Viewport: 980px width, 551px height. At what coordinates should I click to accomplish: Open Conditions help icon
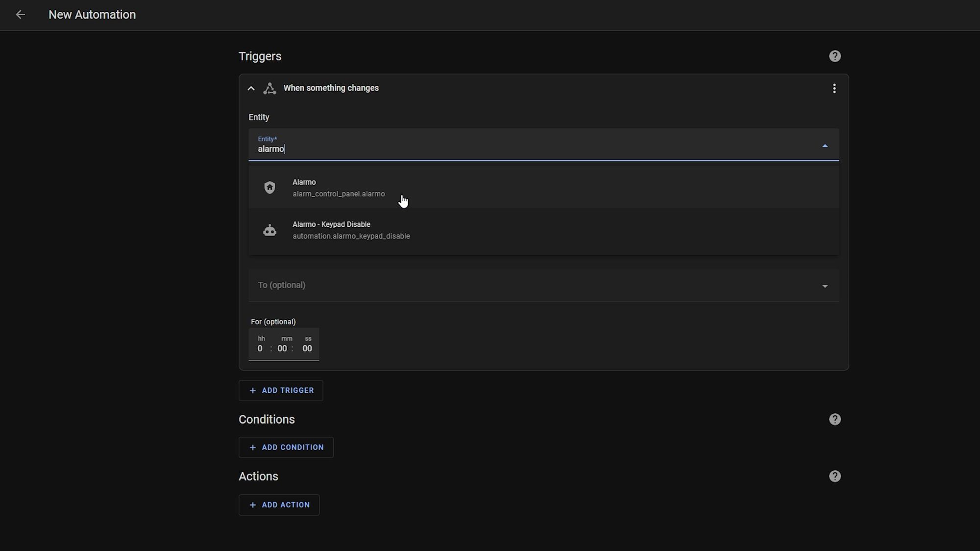pyautogui.click(x=834, y=419)
